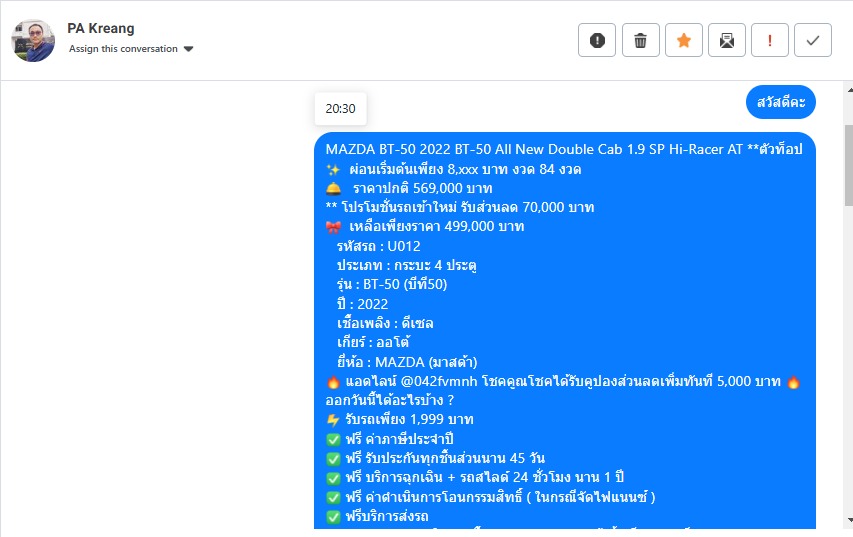Click the scrollbar up arrow
Image resolution: width=853 pixels, height=537 pixels.
pyautogui.click(x=849, y=89)
